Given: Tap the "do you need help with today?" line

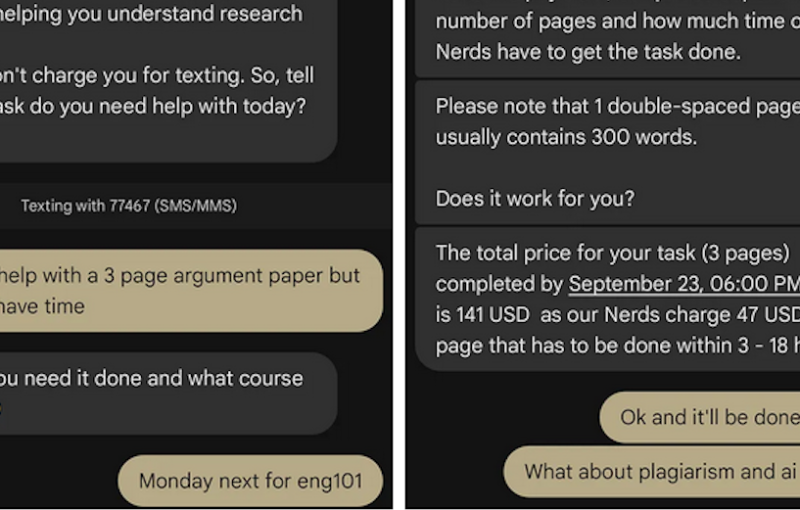Looking at the screenshot, I should point(152,106).
